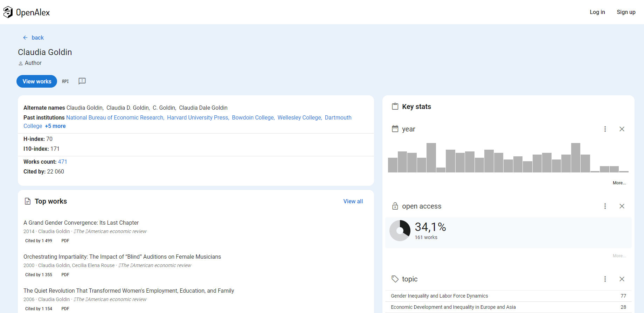Show more year stats
644x313 pixels.
[x=619, y=183]
